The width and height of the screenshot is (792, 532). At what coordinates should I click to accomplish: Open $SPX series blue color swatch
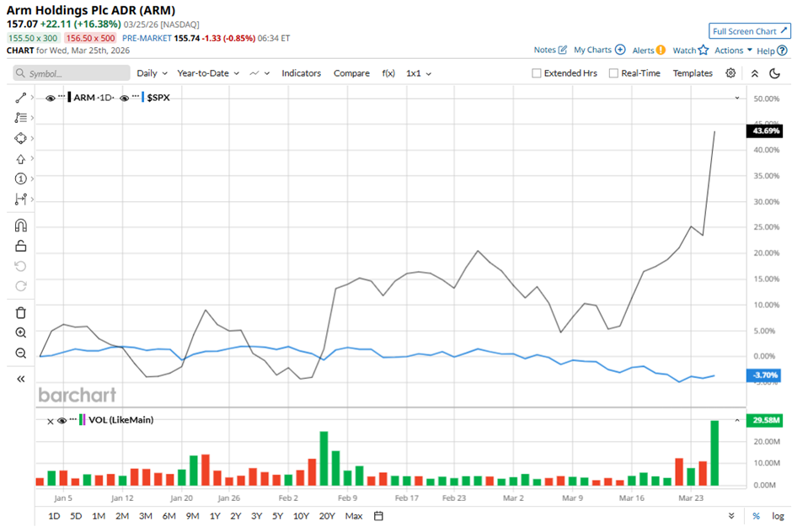coord(143,98)
